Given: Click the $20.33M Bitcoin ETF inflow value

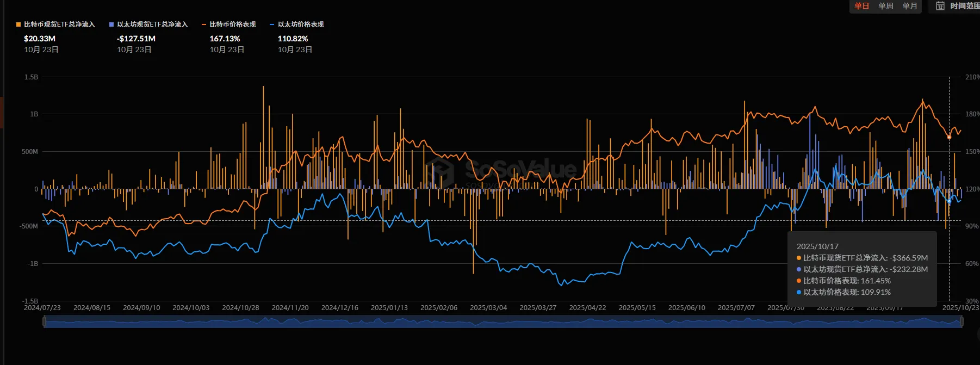Looking at the screenshot, I should pyautogui.click(x=40, y=39).
